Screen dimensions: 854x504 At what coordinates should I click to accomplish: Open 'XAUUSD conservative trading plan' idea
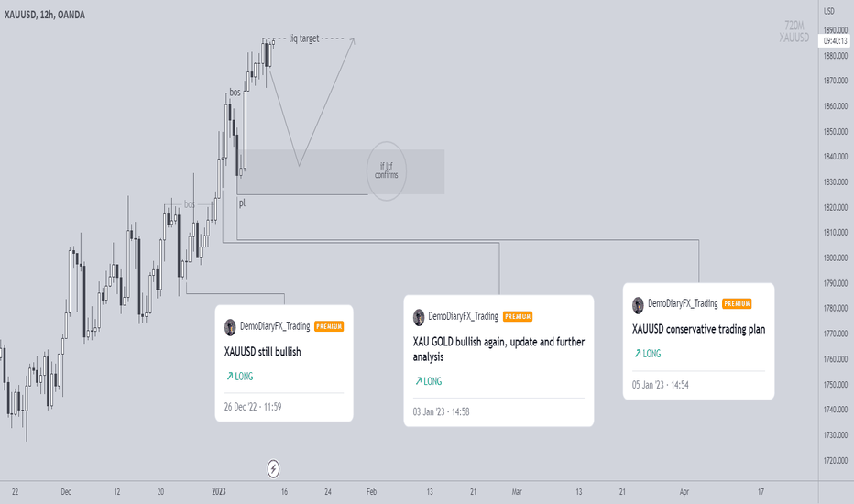[699, 329]
